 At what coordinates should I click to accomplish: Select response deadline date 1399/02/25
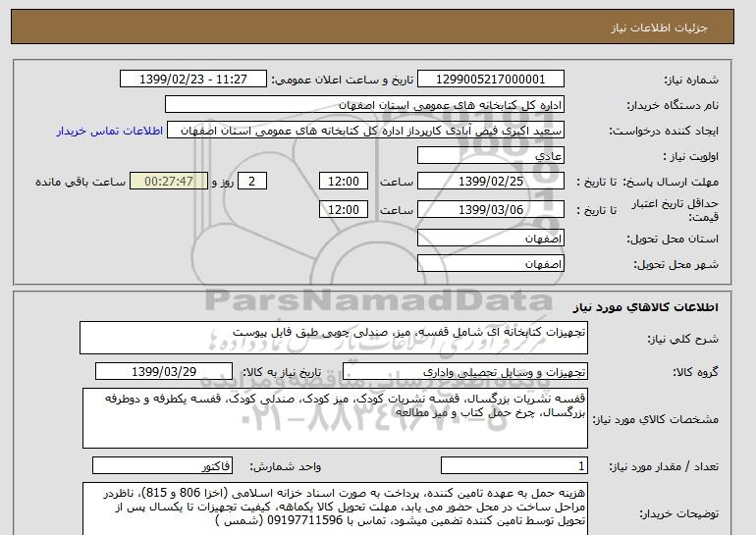tap(491, 182)
